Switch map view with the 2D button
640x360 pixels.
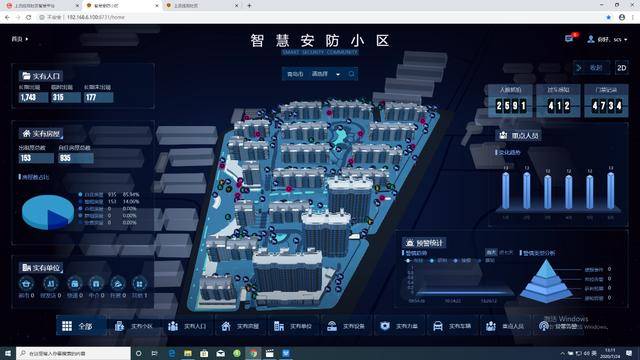(x=622, y=68)
